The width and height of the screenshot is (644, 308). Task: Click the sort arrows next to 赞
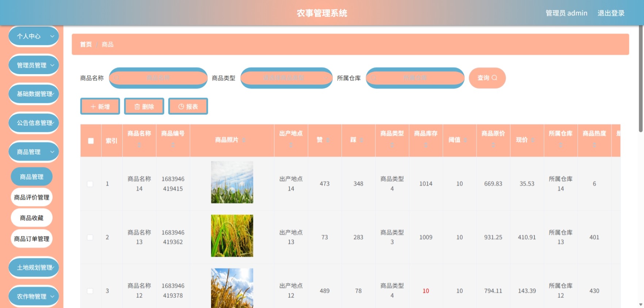click(328, 140)
